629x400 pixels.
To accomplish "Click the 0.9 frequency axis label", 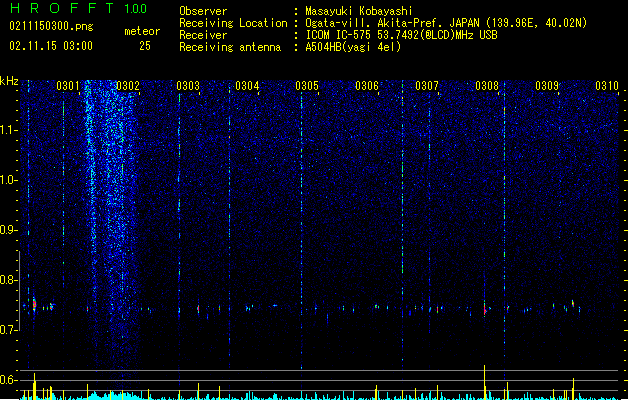I will tap(8, 230).
